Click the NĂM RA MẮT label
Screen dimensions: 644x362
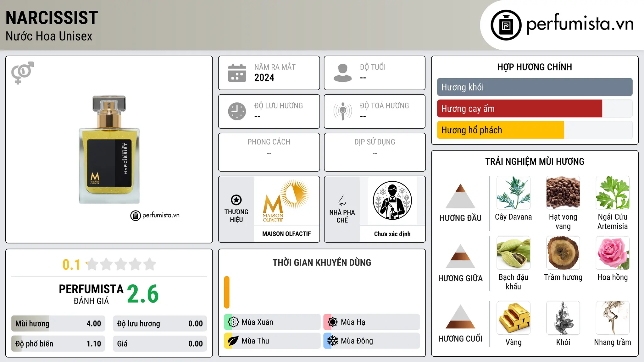point(275,67)
